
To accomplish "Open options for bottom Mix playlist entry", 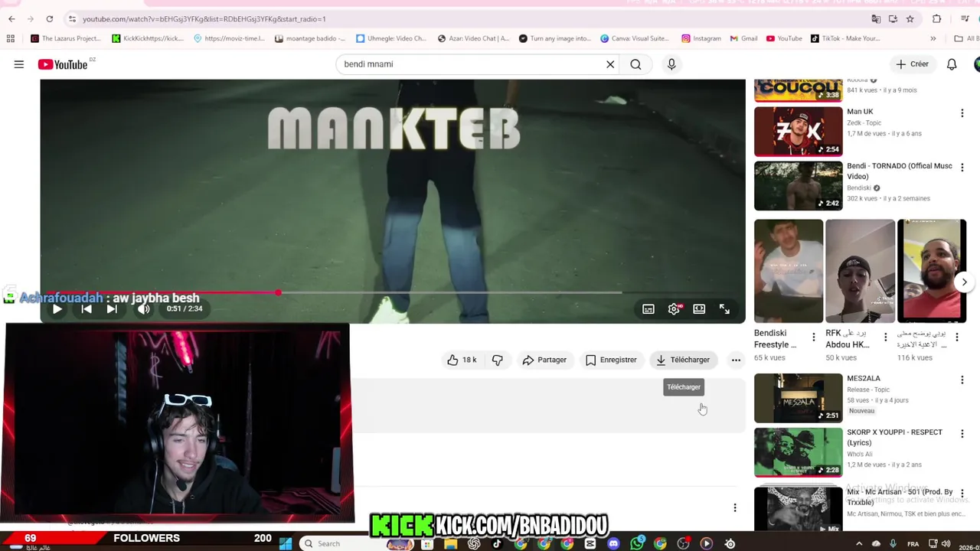I will [962, 493].
